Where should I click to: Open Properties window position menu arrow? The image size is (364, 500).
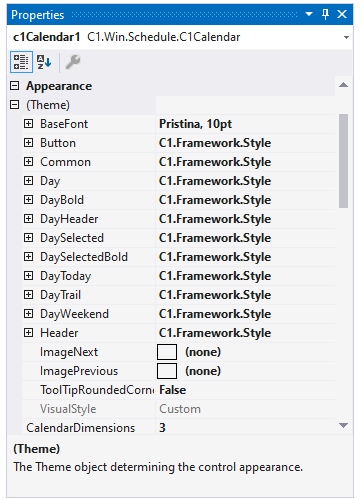(309, 14)
